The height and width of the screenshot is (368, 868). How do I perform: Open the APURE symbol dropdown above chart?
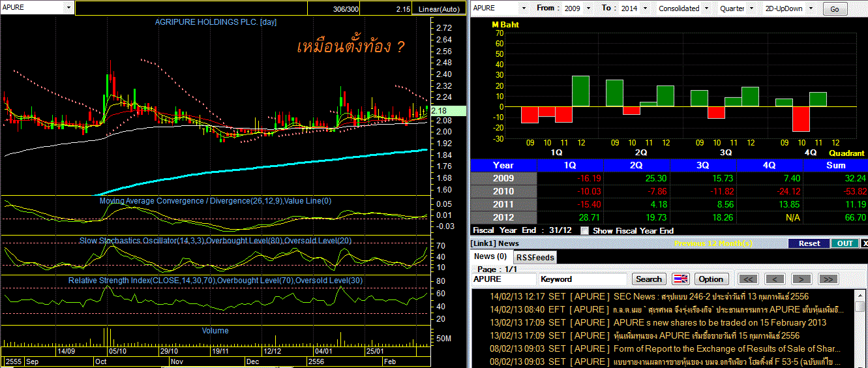pyautogui.click(x=68, y=8)
